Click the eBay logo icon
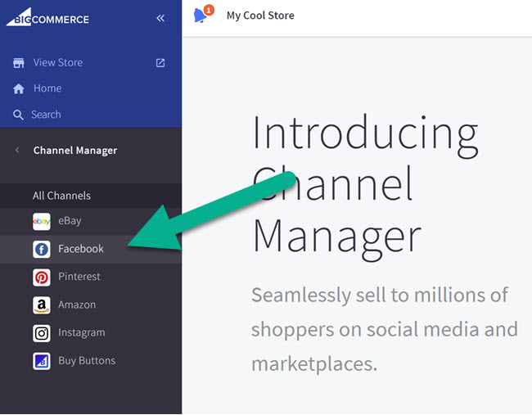Viewport: 532px width, 415px height. (42, 222)
